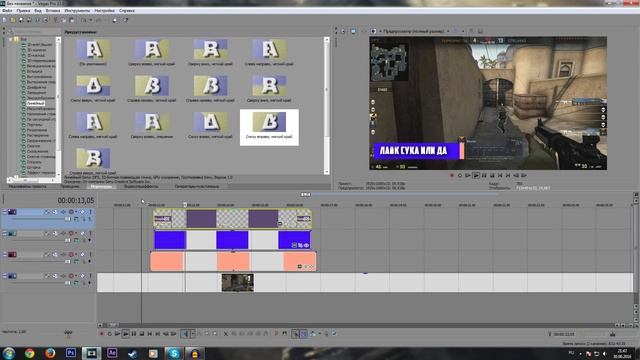Click Record in the timeline transport bar
Viewport: 640px width, 360px height.
click(102, 334)
